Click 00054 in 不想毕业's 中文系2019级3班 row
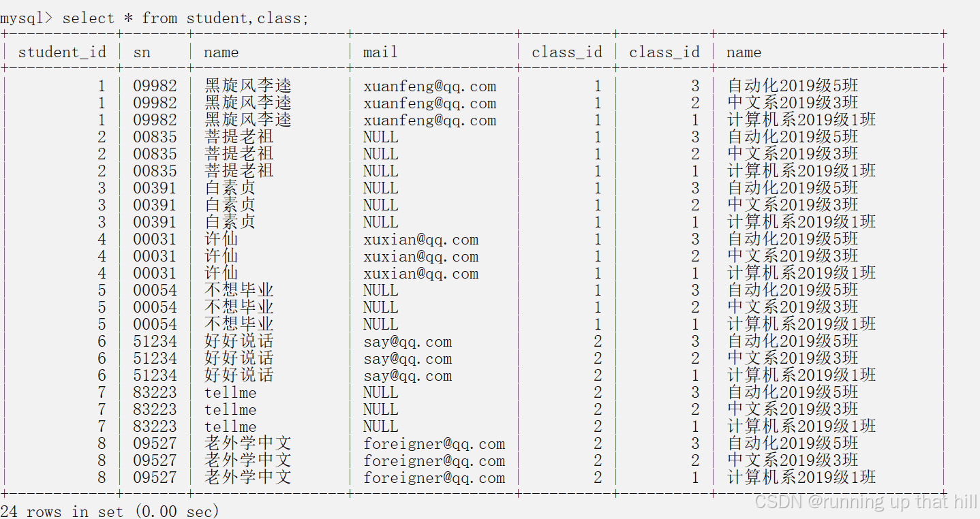980x519 pixels. pyautogui.click(x=155, y=307)
